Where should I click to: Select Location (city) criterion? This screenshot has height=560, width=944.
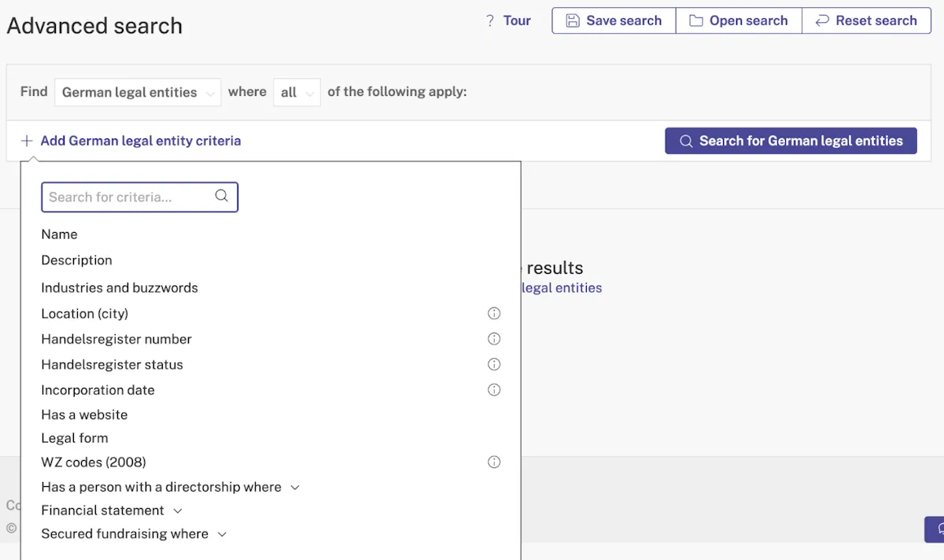85,314
